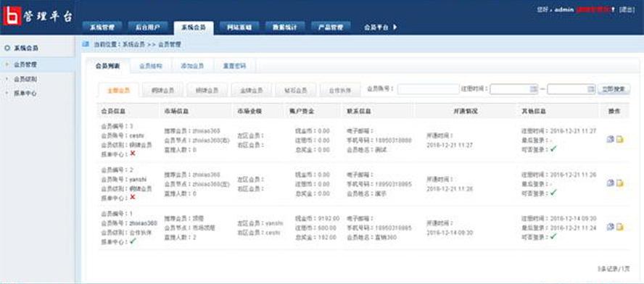Screen dimensions: 644x284
Task: Click the green 可否登录 check in yanshi's row
Action: click(x=553, y=193)
